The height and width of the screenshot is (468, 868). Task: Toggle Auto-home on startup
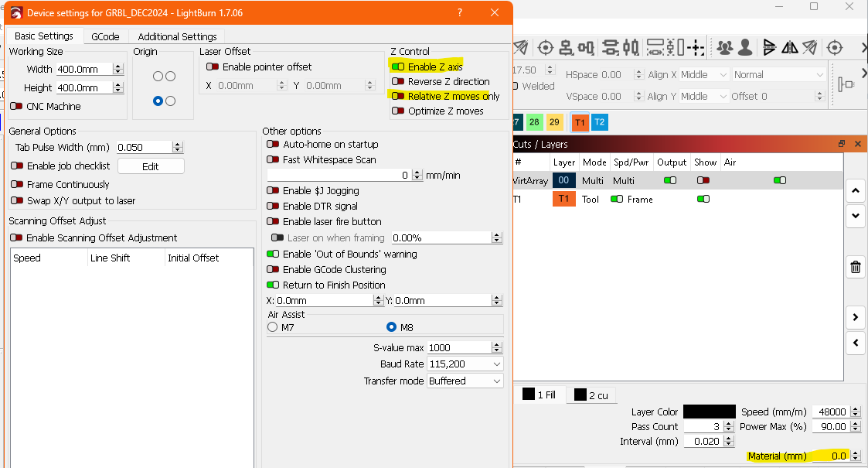[x=273, y=144]
